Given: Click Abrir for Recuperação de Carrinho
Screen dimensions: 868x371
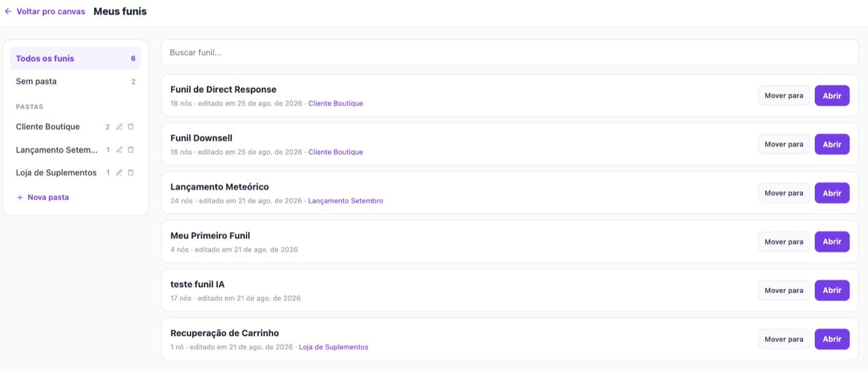Looking at the screenshot, I should 832,339.
